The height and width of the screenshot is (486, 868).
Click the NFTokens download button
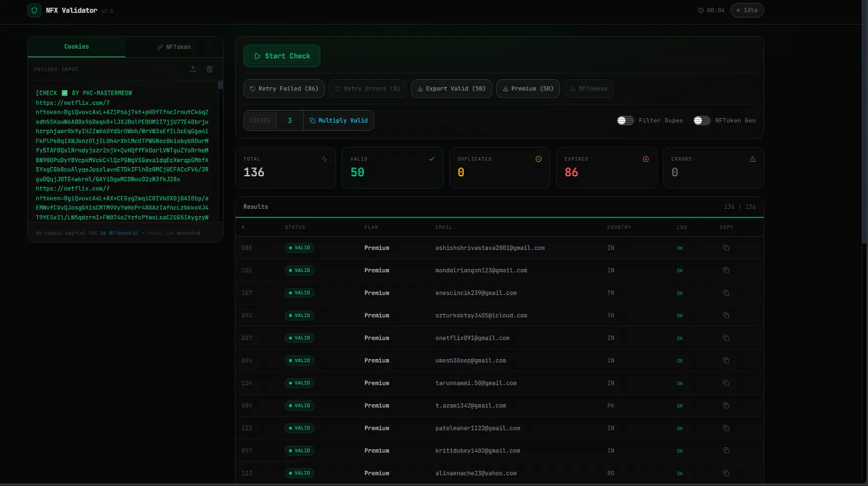tap(589, 89)
